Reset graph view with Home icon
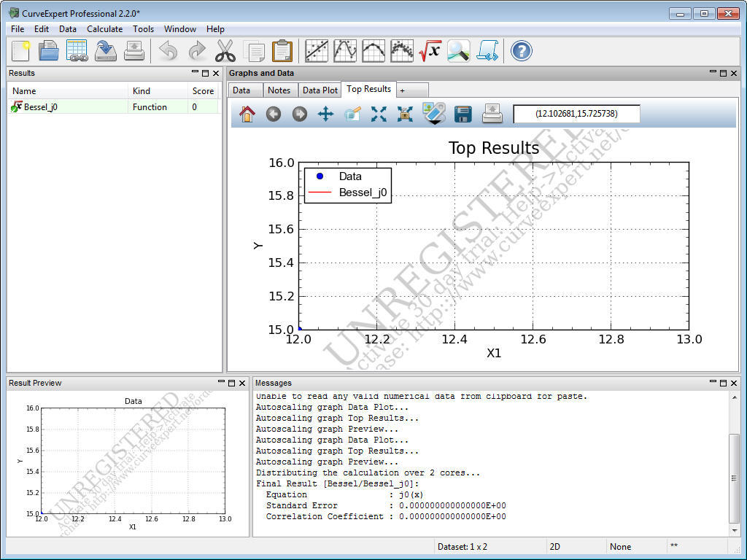The width and height of the screenshot is (747, 560). point(247,114)
